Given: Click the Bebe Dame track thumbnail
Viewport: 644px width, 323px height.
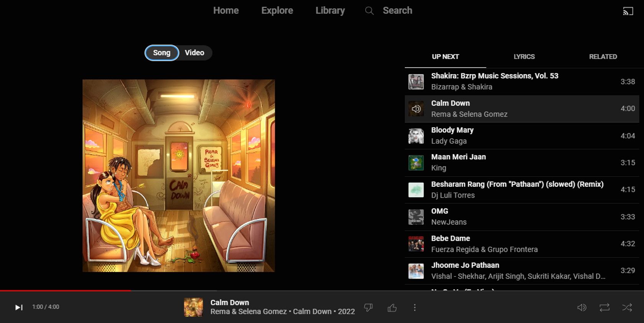Looking at the screenshot, I should click(x=416, y=244).
